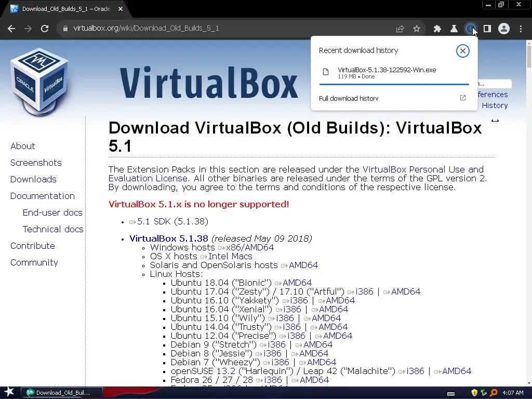Click the browser forward arrow

pos(28,29)
